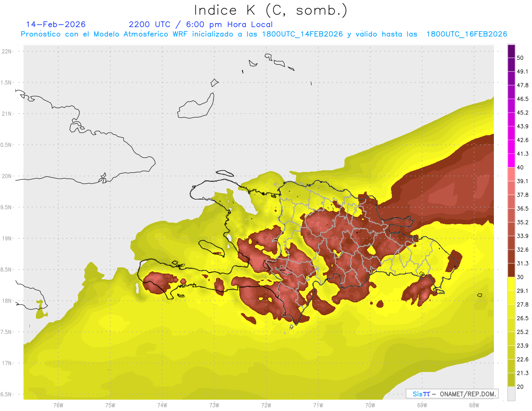Click the 22N latitude label
532x411 pixels.
click(x=7, y=51)
